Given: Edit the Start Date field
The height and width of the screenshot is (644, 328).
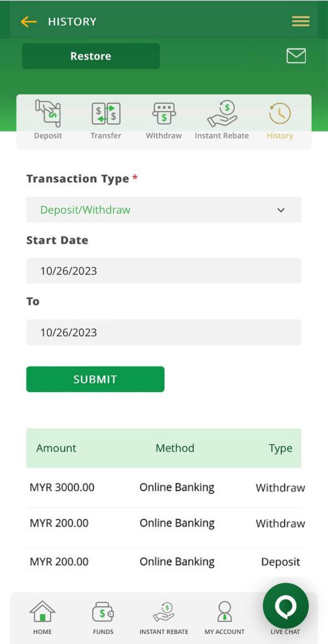Looking at the screenshot, I should pos(164,271).
